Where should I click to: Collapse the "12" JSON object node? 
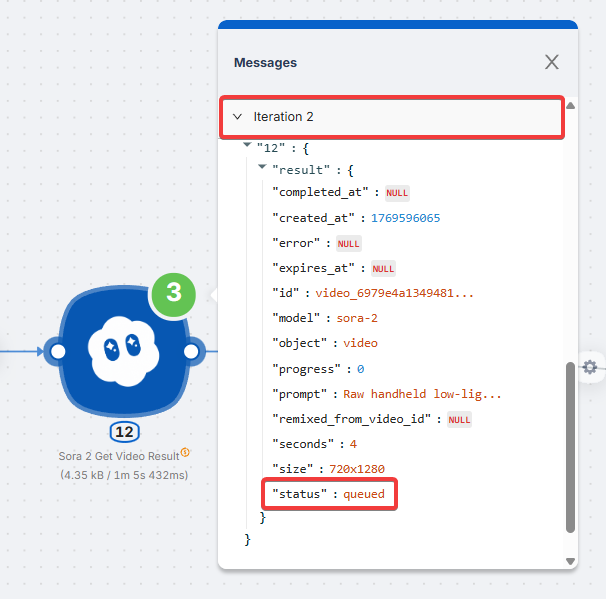[x=248, y=146]
